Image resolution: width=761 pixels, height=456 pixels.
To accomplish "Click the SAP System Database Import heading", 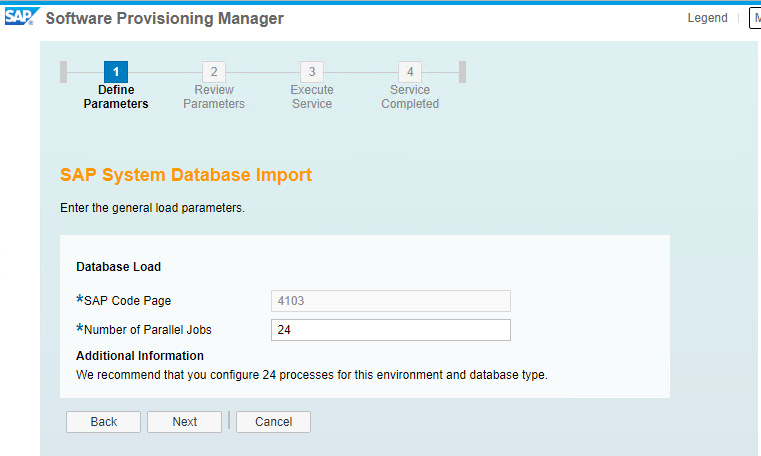I will point(186,175).
